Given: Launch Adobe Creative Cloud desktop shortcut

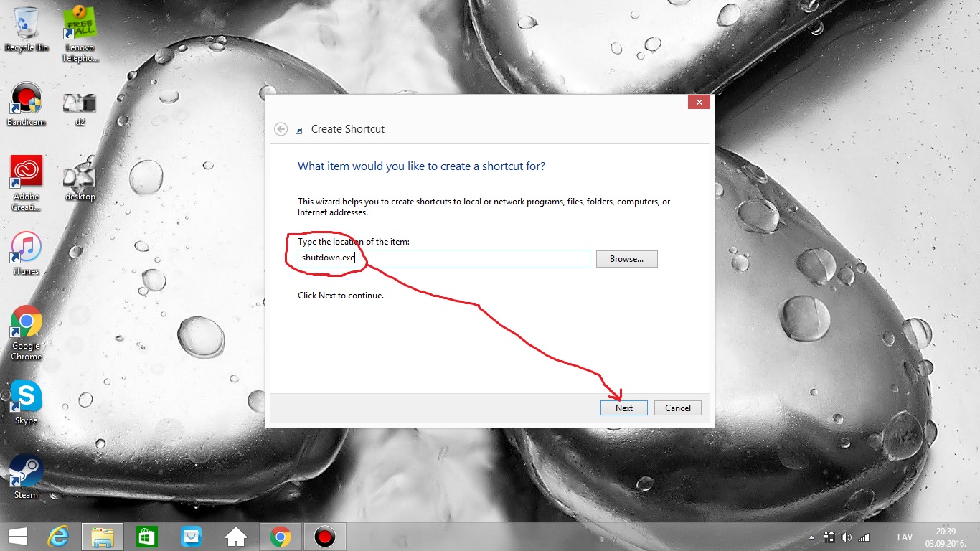Looking at the screenshot, I should pyautogui.click(x=27, y=184).
